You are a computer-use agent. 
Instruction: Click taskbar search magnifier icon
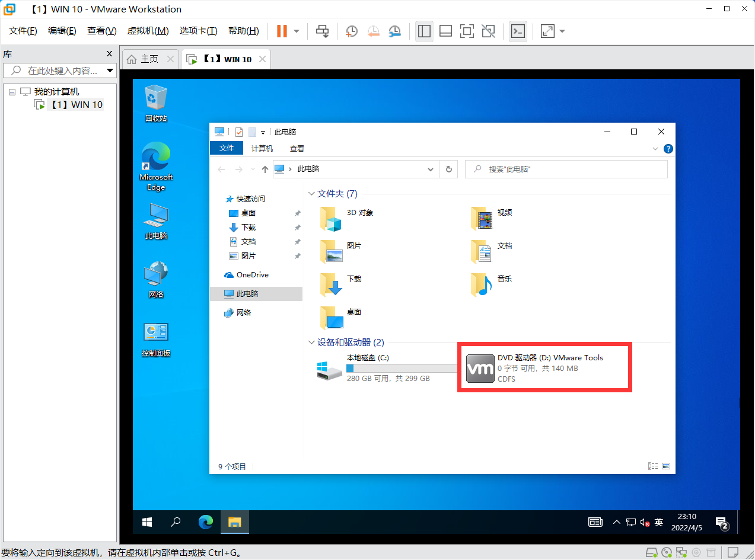(176, 522)
